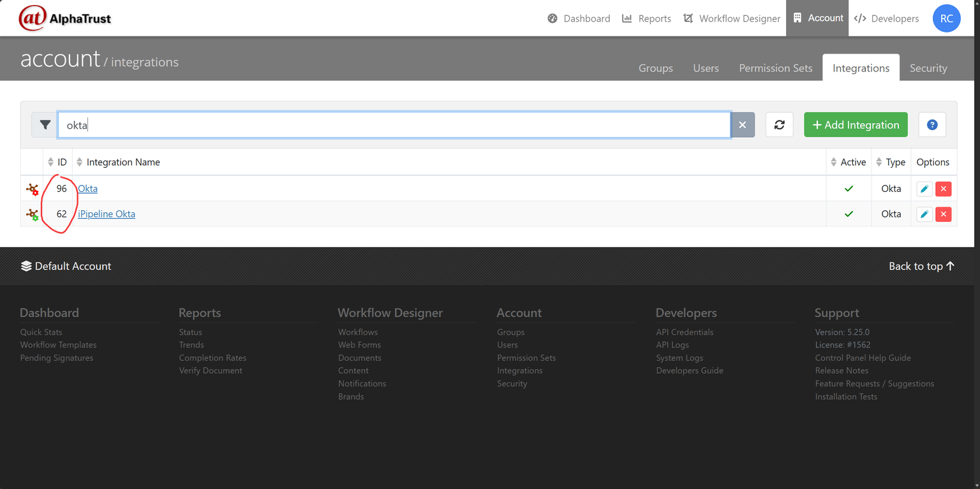Edit the iPipeline Okta integration with the pencil

(x=924, y=214)
